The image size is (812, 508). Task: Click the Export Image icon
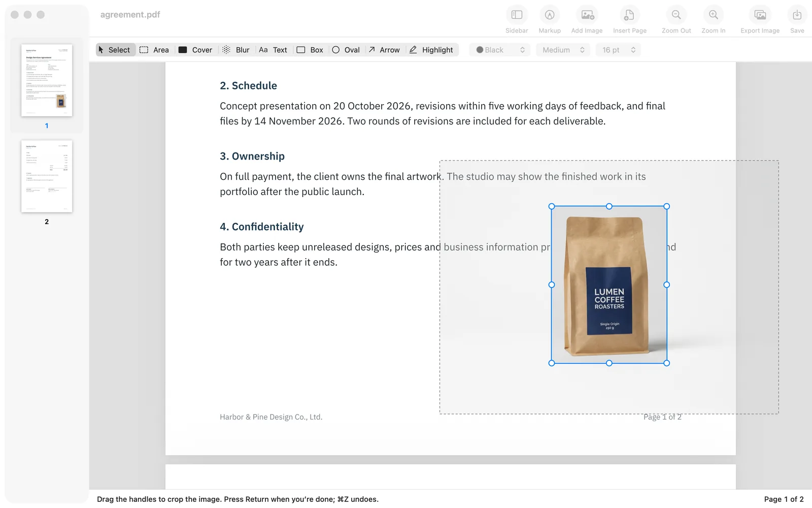(760, 15)
